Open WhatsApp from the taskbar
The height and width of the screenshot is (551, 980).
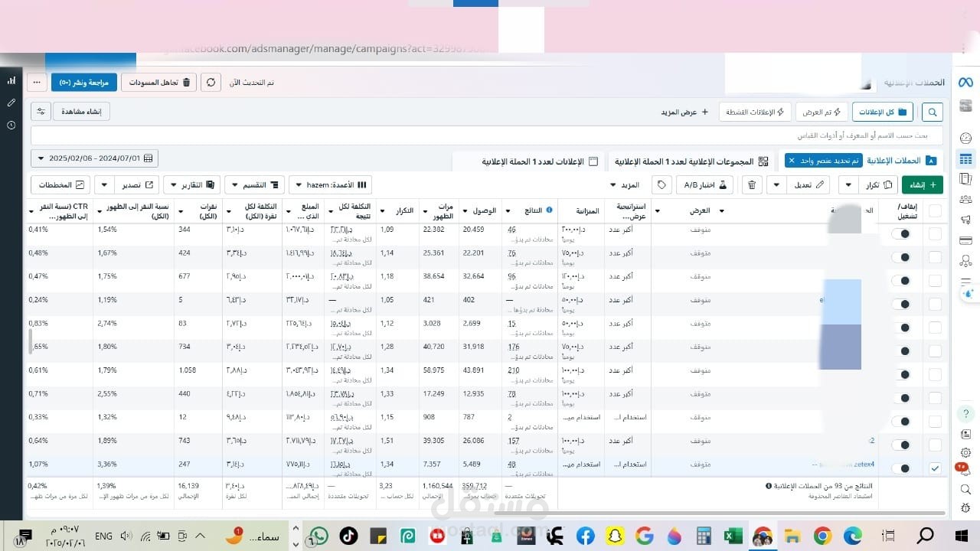(319, 536)
